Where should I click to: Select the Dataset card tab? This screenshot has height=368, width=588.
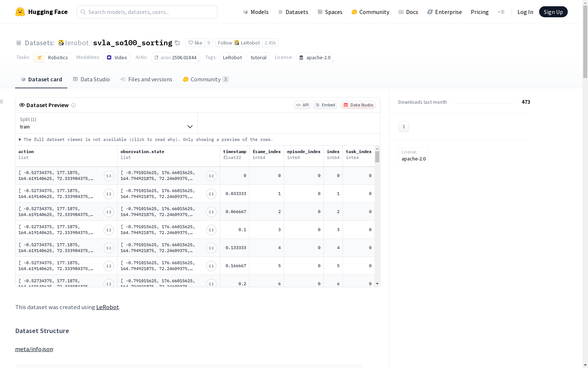(41, 79)
